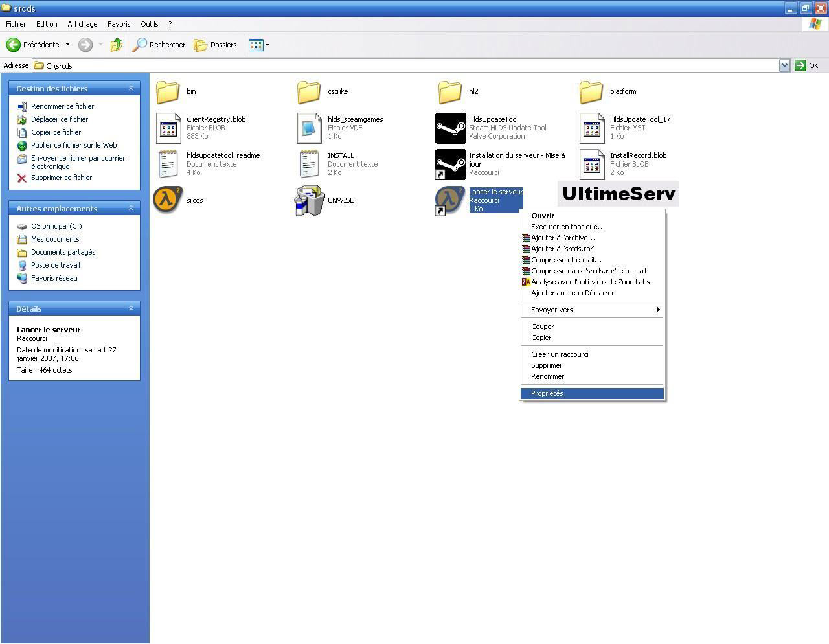This screenshot has width=829, height=644.
Task: Select the HldsUpdateTool Steam icon
Action: pos(450,128)
